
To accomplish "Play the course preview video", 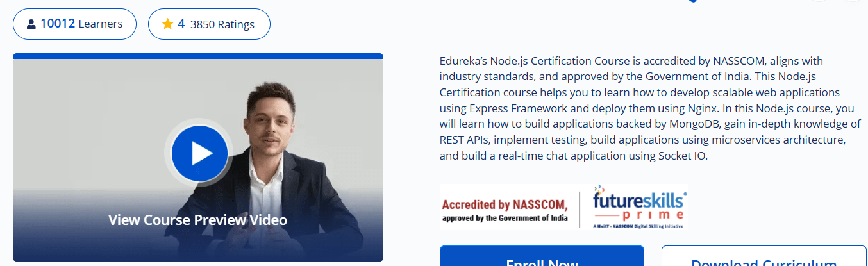I will point(201,153).
